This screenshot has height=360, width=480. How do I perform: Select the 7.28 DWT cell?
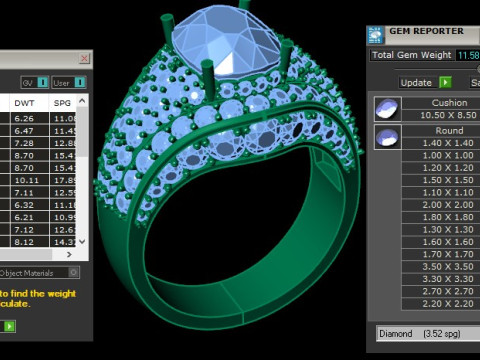30,143
